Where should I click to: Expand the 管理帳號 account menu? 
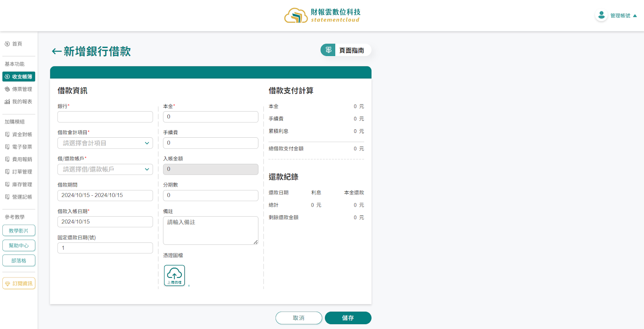(x=623, y=16)
